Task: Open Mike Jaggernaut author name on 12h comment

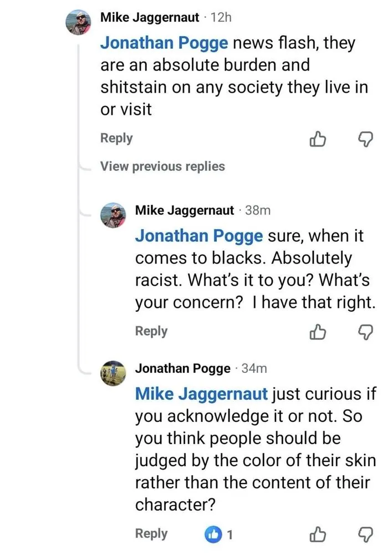Action: point(149,18)
